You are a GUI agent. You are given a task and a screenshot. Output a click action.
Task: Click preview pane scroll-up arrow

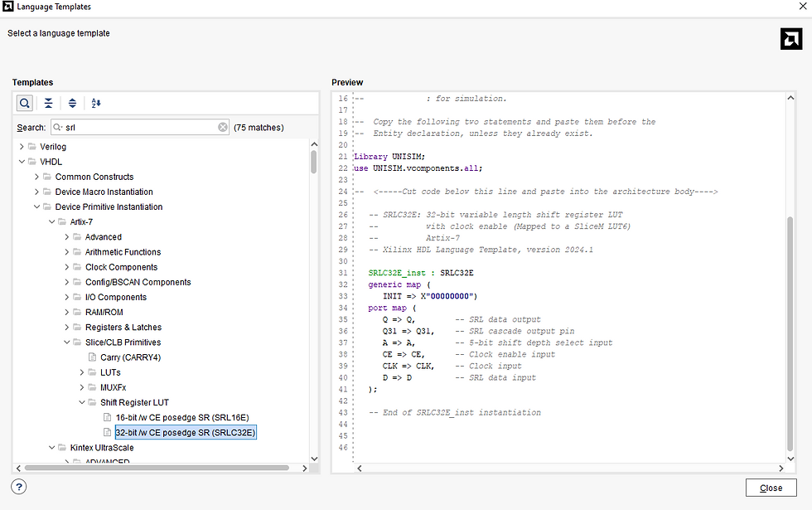(790, 98)
